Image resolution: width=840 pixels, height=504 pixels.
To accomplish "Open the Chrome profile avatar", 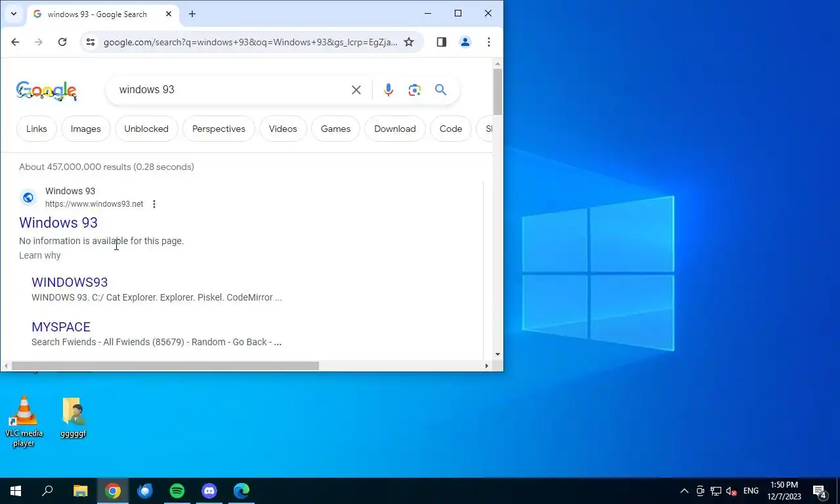I will point(465,42).
